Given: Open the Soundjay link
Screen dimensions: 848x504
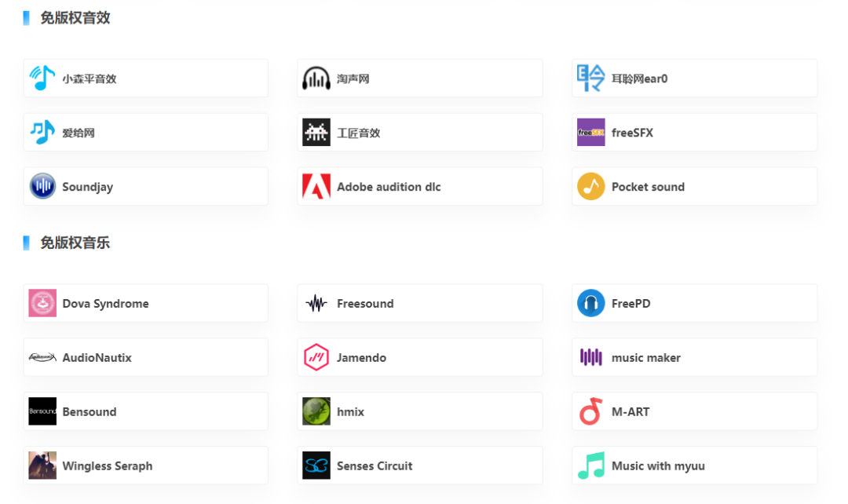Looking at the screenshot, I should [145, 186].
